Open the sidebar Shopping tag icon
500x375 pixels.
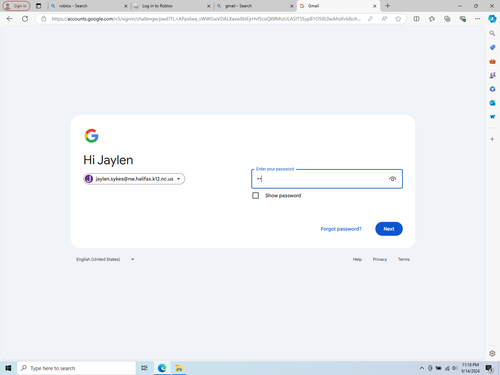(492, 47)
